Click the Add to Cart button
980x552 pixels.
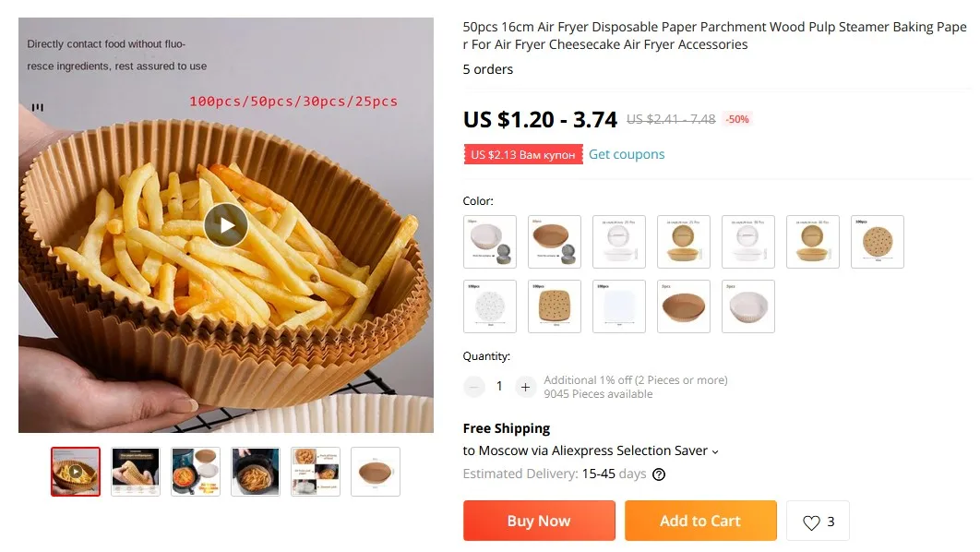(700, 521)
